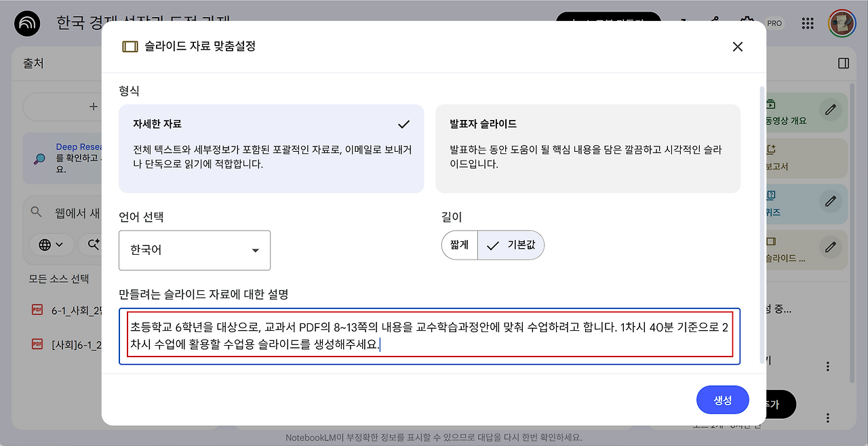
Task: Click the dialog's vertical scrollbar
Action: point(762,224)
